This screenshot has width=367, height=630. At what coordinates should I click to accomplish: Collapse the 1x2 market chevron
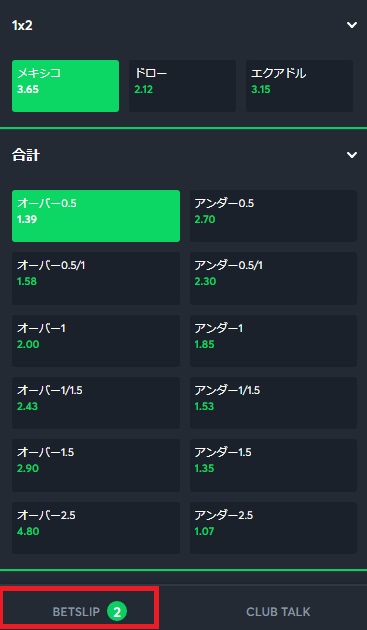352,25
